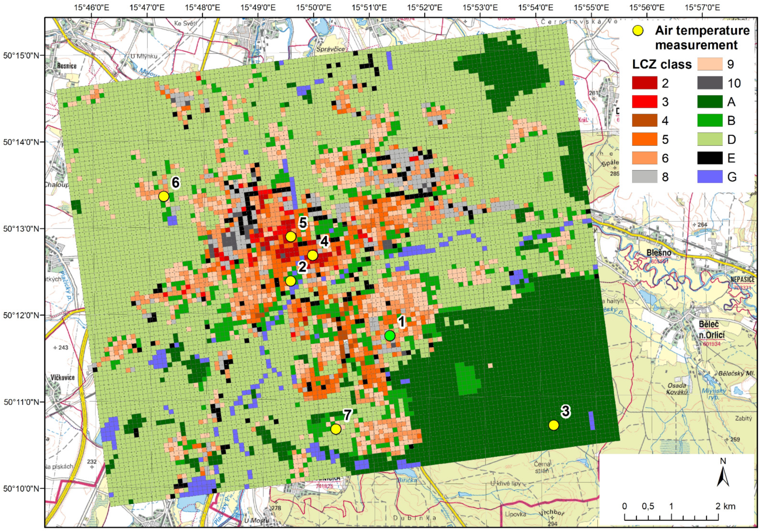Click the yellow measurement point labeled 6
Screen dimensions: 763x532
point(164,196)
